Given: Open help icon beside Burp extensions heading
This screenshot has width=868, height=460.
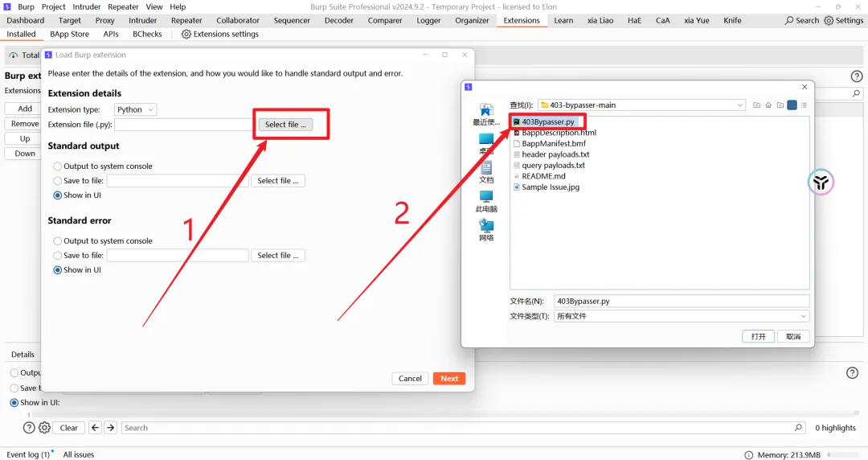Looking at the screenshot, I should coord(857,76).
